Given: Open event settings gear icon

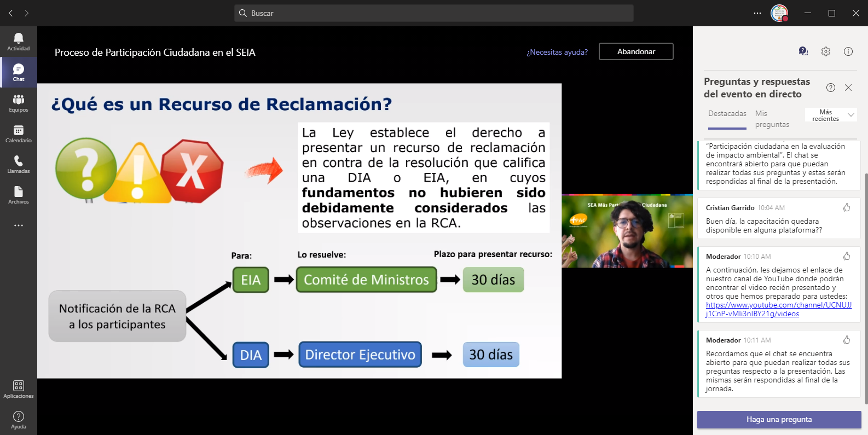Looking at the screenshot, I should pos(826,51).
